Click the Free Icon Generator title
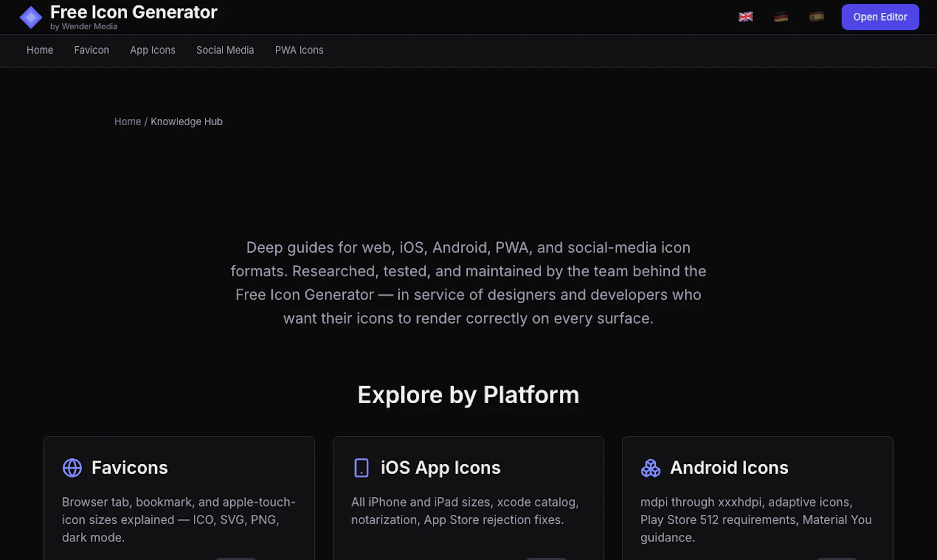The width and height of the screenshot is (937, 560). (x=134, y=12)
